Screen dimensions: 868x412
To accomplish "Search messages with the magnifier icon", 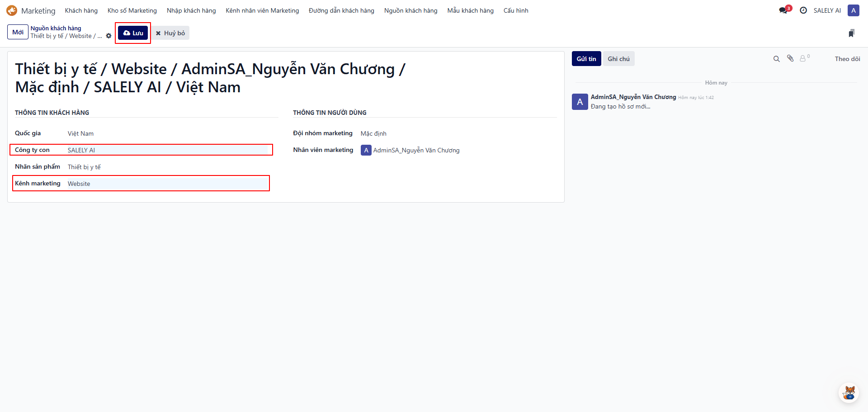I will [x=776, y=59].
